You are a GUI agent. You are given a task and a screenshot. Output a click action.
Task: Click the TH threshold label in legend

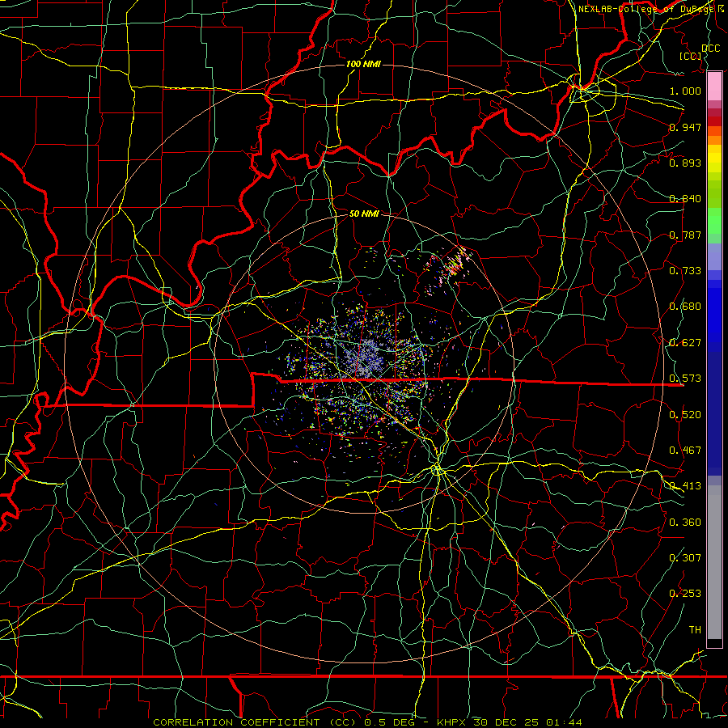click(695, 630)
